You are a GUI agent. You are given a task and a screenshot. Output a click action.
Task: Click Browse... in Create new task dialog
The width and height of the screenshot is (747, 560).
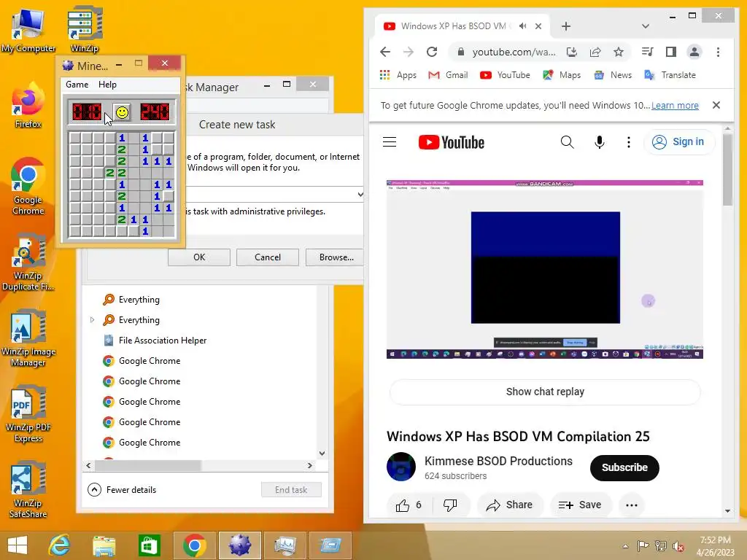[336, 257]
